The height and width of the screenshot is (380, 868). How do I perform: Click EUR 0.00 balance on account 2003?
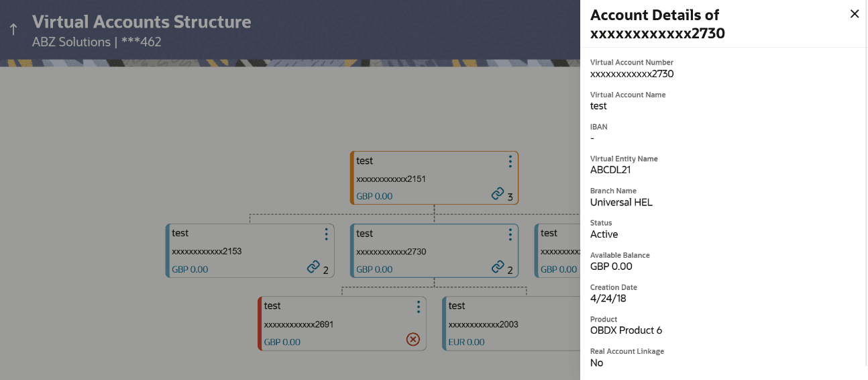click(x=466, y=342)
